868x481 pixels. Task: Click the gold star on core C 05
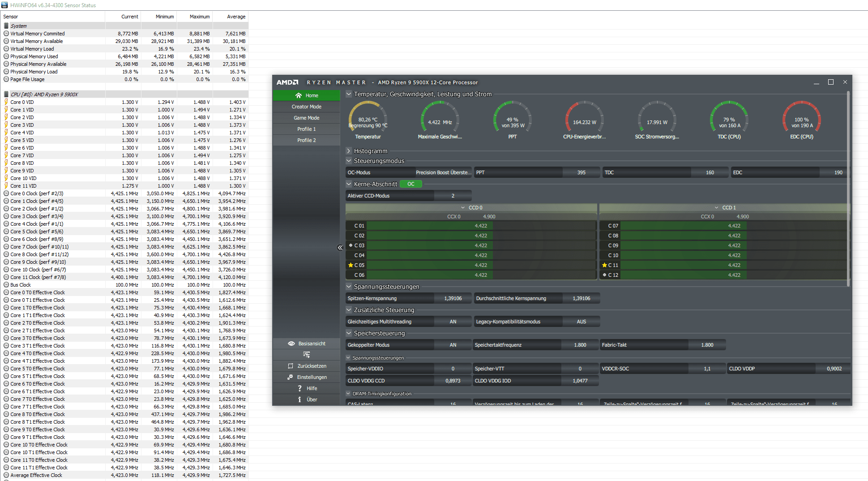pos(351,265)
